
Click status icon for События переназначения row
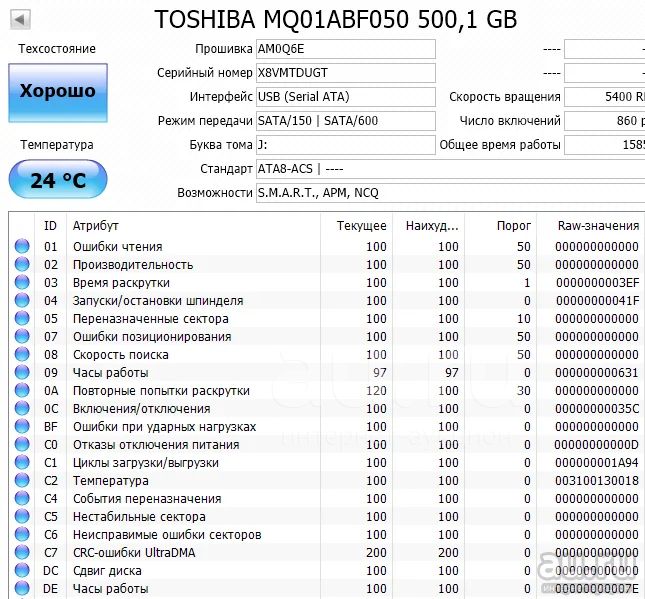(x=22, y=498)
